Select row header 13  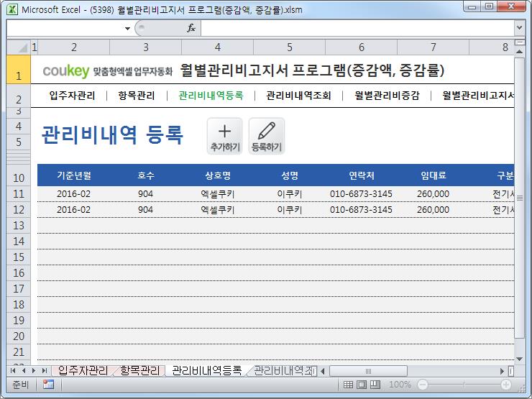[19, 225]
